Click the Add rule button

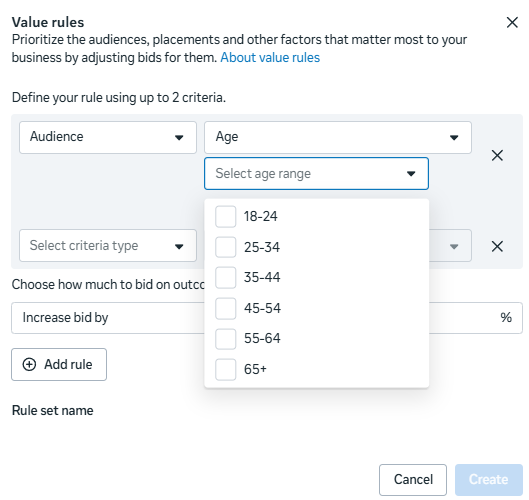point(59,364)
